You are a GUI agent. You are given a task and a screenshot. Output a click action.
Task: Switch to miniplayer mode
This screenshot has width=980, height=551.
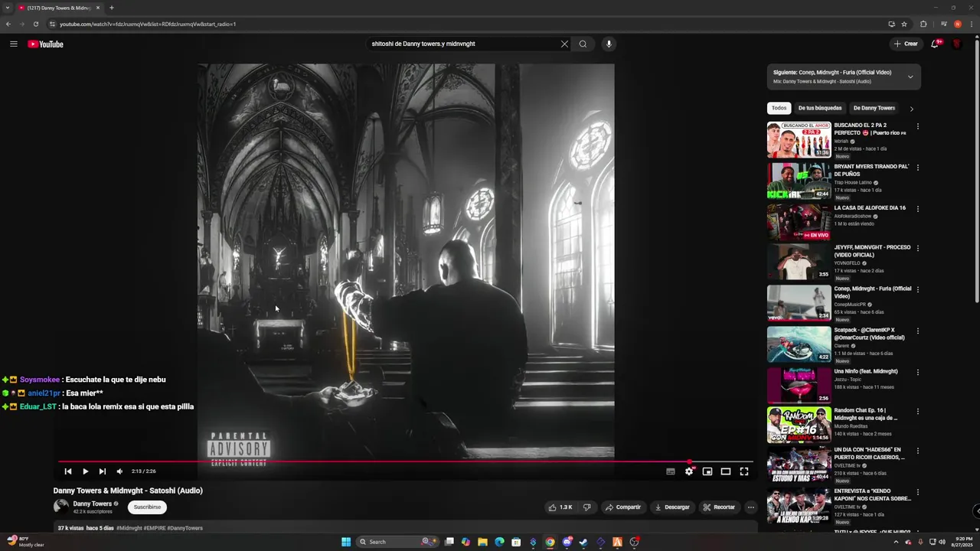click(707, 471)
